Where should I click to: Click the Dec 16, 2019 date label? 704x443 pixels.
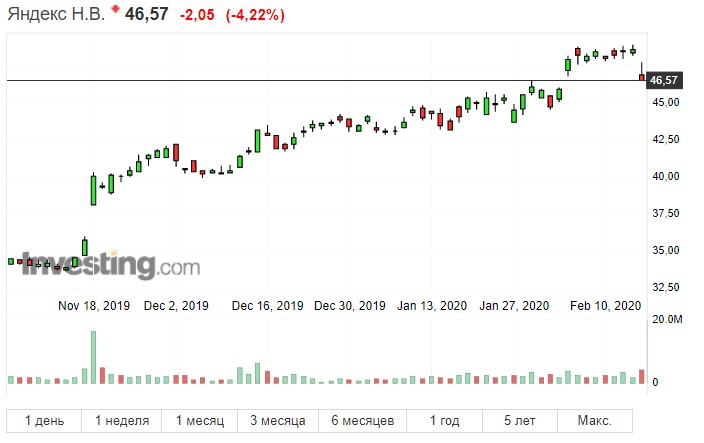click(x=268, y=306)
